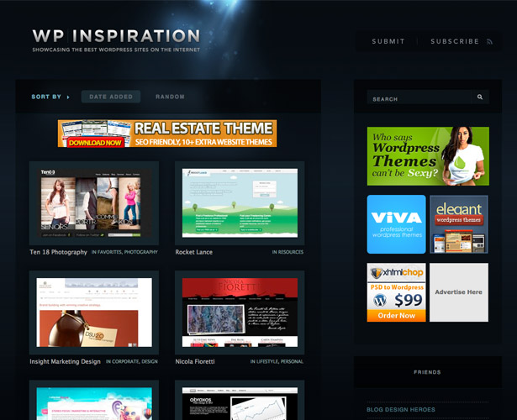The image size is (517, 420).
Task: Click the Wordpress Themes Sexy green ad
Action: [x=428, y=156]
